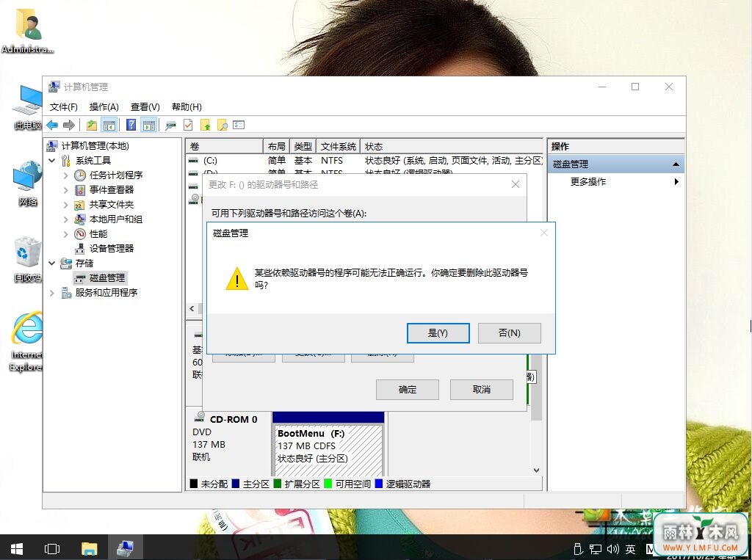Screen dimensions: 752x560
Task: Toggle the show/hide console tree icon
Action: (109, 125)
